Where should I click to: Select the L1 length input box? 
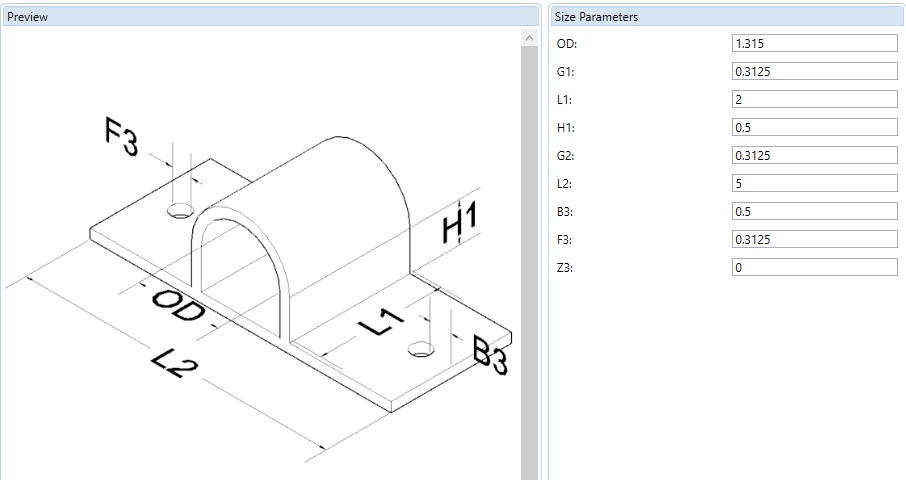(814, 100)
